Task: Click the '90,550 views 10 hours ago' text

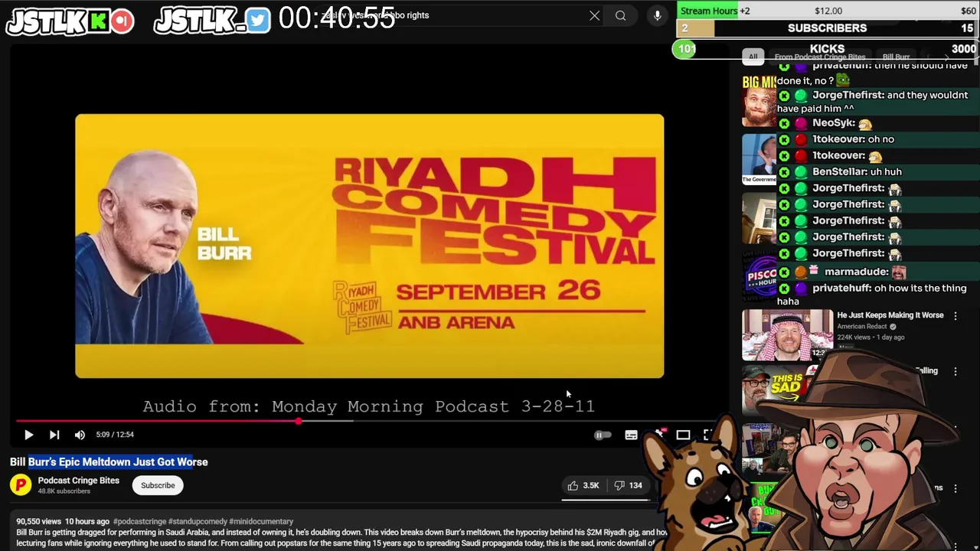Action: tap(63, 521)
